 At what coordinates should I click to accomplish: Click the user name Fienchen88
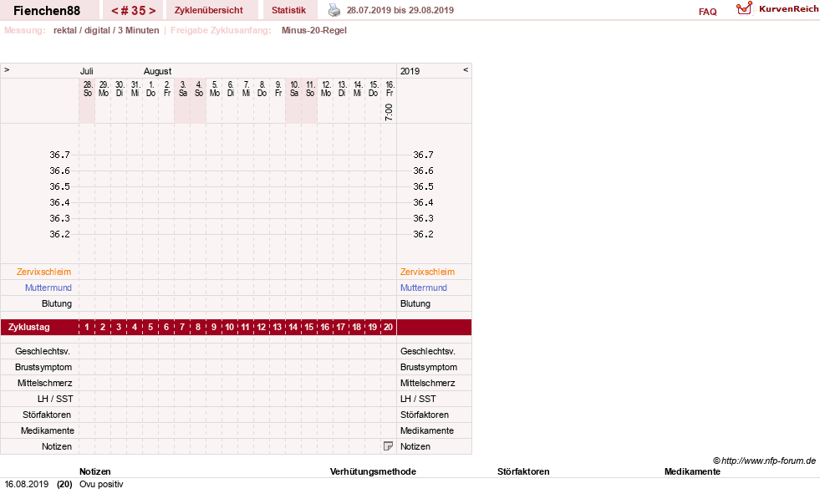(x=47, y=11)
